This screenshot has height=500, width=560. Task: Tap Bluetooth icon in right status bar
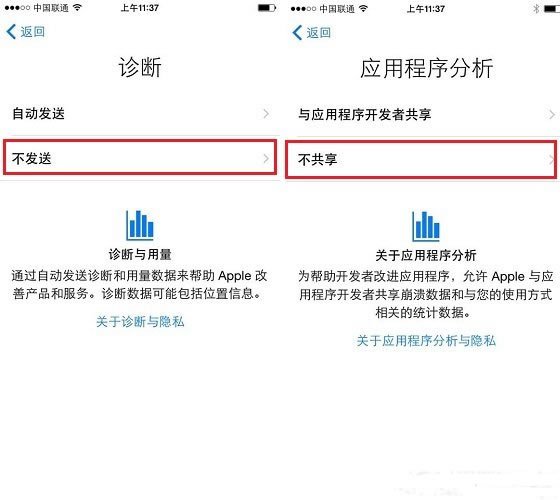tap(536, 9)
